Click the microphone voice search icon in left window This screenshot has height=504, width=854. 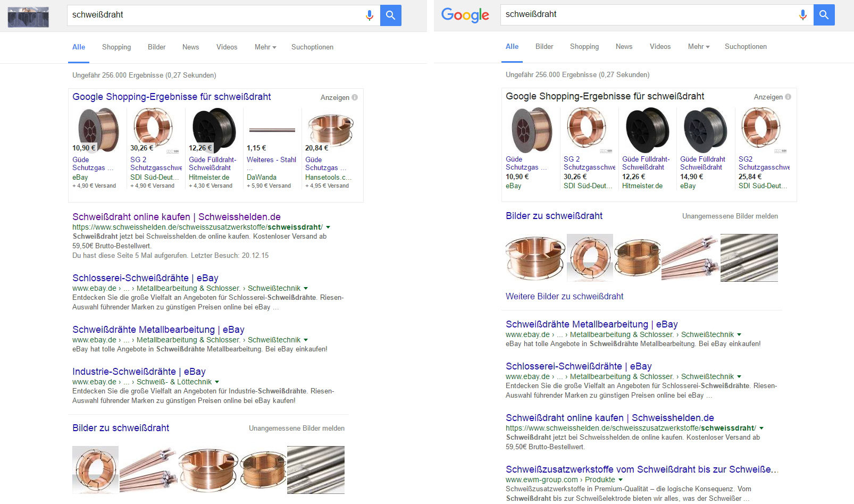tap(370, 15)
